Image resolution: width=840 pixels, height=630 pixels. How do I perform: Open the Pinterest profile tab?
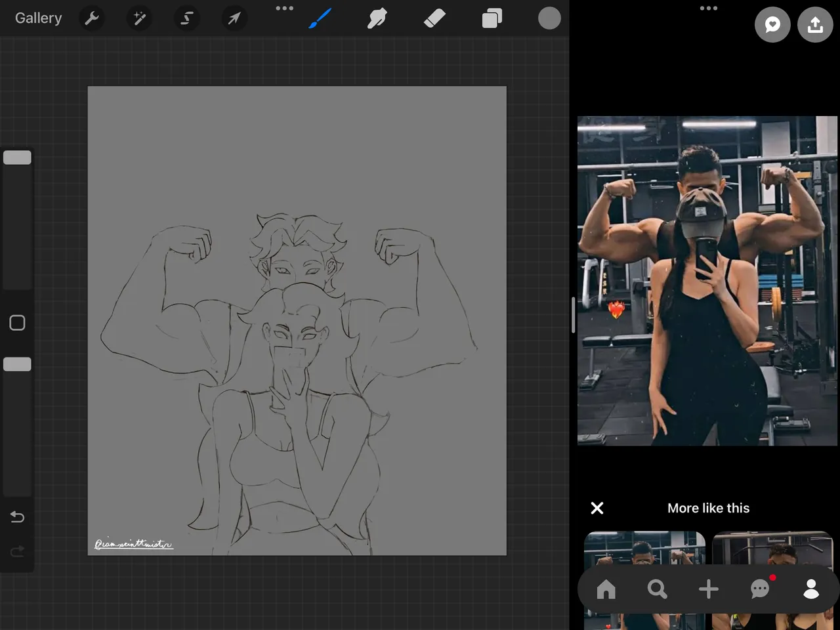(x=811, y=589)
